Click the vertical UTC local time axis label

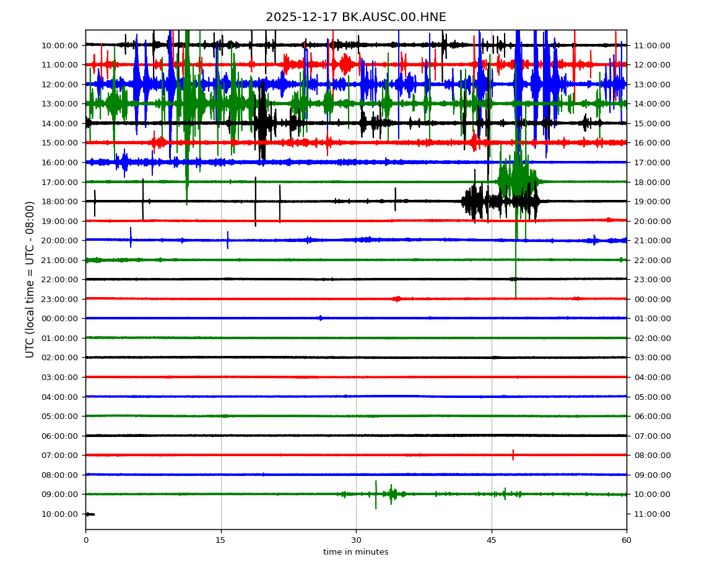click(x=30, y=279)
